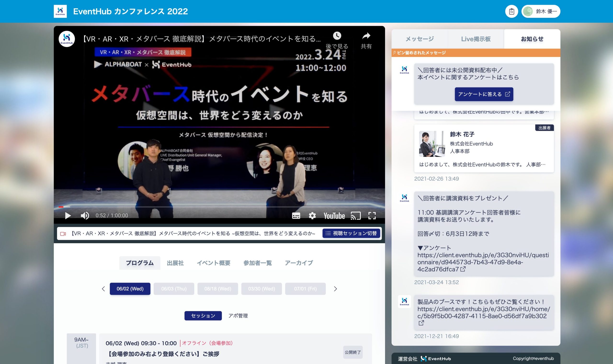Click the video progress bar
This screenshot has width=613, height=364.
click(x=219, y=207)
